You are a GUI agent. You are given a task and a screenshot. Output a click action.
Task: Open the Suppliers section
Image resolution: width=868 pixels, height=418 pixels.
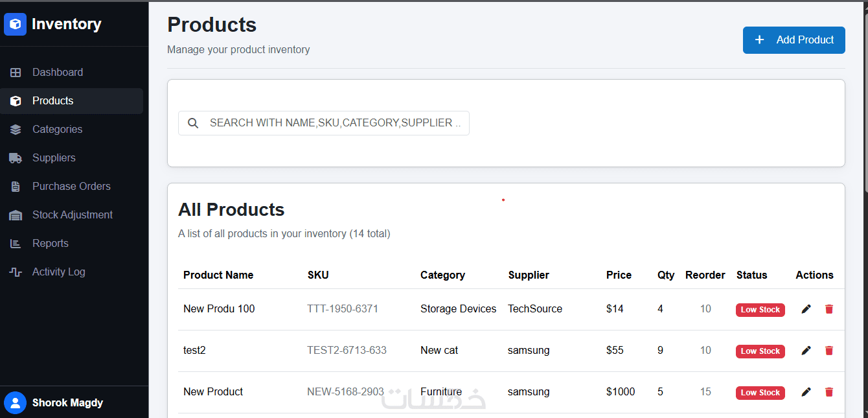(54, 158)
